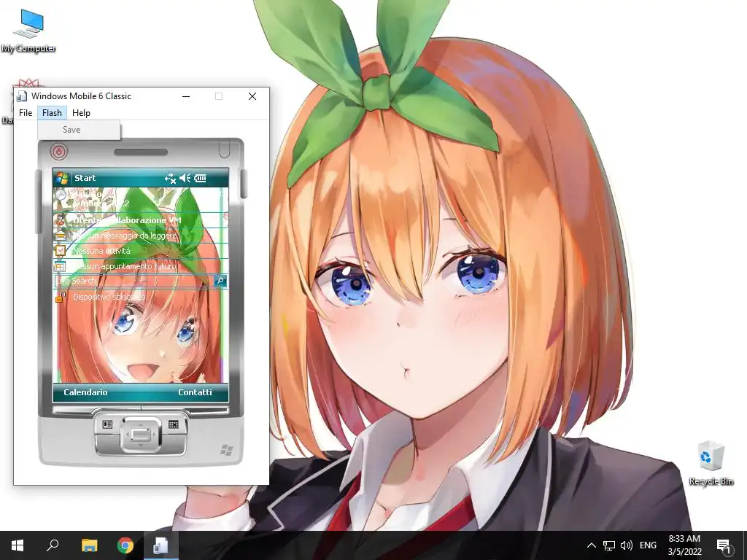Open File Explorer from taskbar

tap(89, 545)
